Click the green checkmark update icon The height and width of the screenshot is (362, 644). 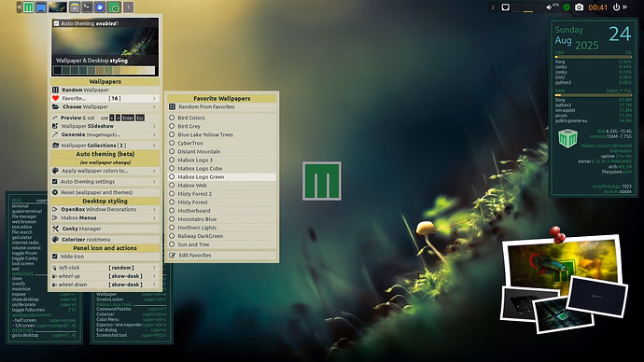[x=567, y=7]
